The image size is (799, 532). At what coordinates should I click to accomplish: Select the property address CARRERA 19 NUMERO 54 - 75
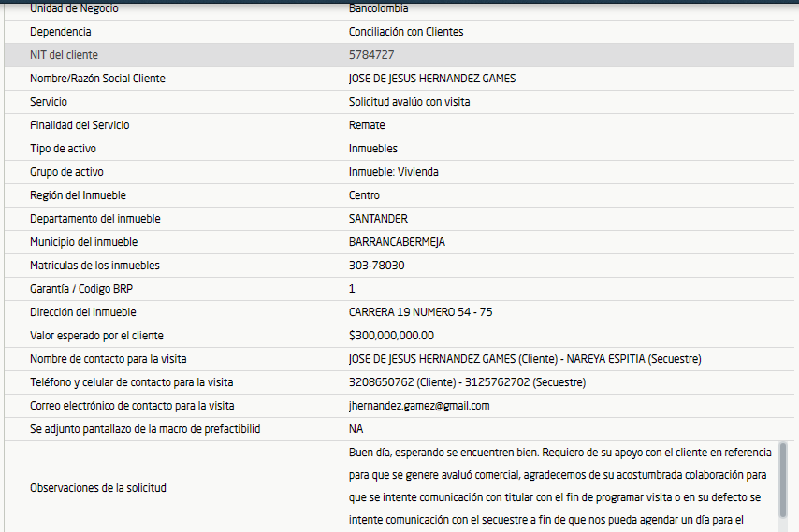(420, 312)
